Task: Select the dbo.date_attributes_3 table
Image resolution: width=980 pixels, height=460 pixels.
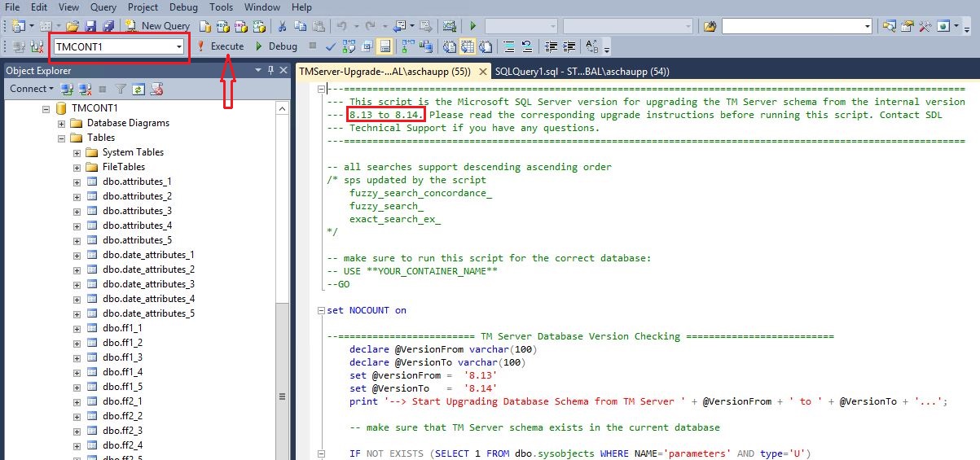Action: coord(148,284)
